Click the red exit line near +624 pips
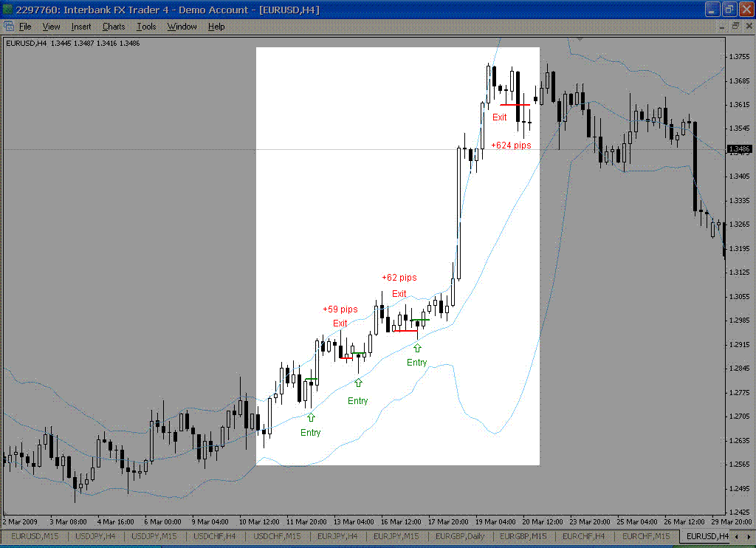 coord(515,105)
